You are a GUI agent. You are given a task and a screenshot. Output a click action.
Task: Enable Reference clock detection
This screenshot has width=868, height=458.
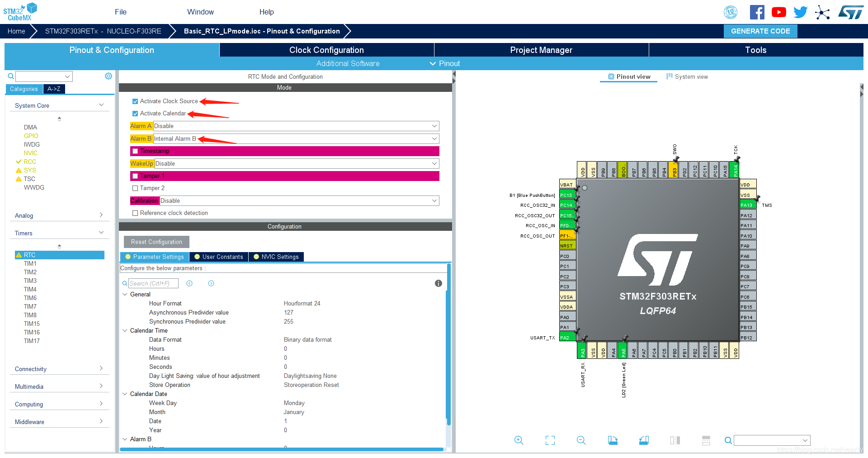pyautogui.click(x=135, y=213)
